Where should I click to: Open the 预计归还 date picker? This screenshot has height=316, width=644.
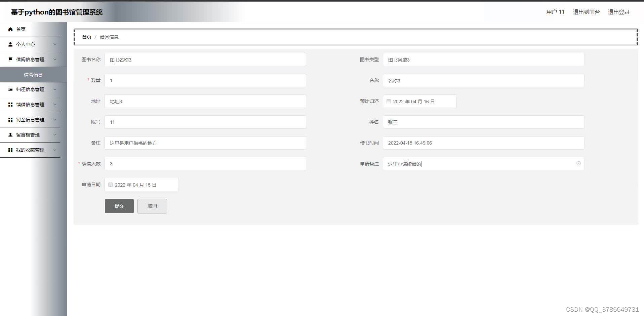pyautogui.click(x=419, y=101)
